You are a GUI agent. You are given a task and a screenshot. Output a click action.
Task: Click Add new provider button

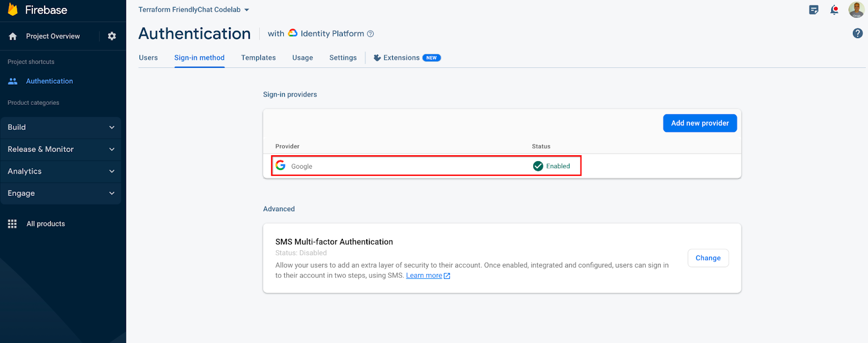click(x=700, y=123)
